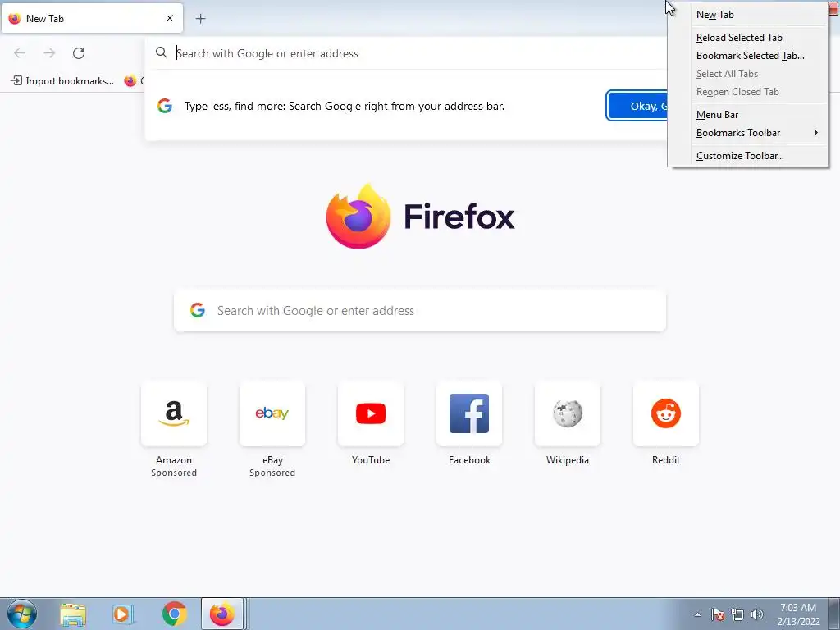The image size is (840, 630).
Task: Open a new tab with the plus icon
Action: 200,19
